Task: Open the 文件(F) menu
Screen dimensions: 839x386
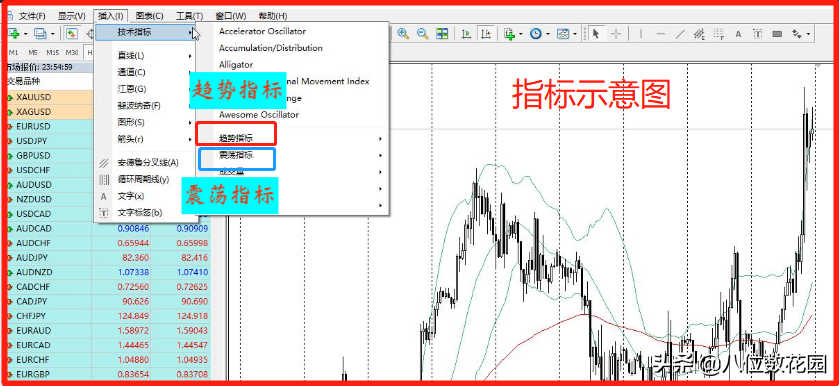Action: click(32, 16)
